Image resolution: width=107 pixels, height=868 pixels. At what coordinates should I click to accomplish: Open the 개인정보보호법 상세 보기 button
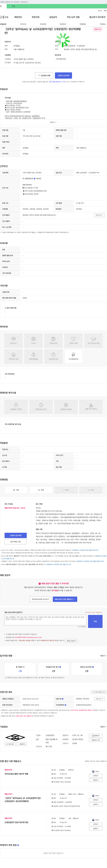[x=40, y=599]
